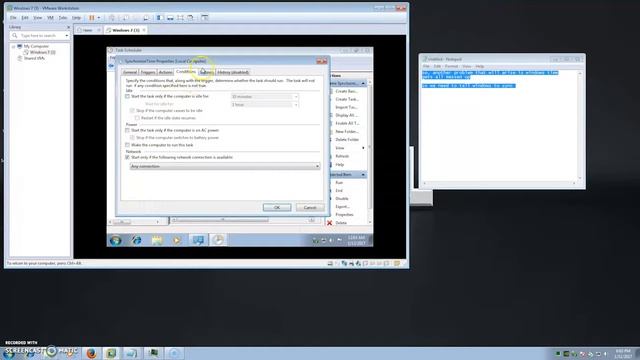Click the VMware console view toolbar icon

click(x=204, y=18)
